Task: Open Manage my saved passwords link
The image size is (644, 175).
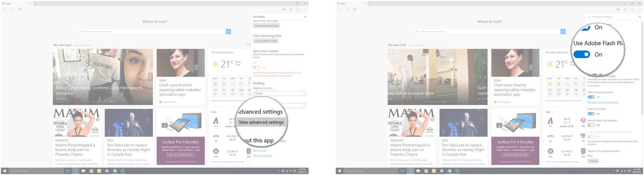Action: pos(603,102)
